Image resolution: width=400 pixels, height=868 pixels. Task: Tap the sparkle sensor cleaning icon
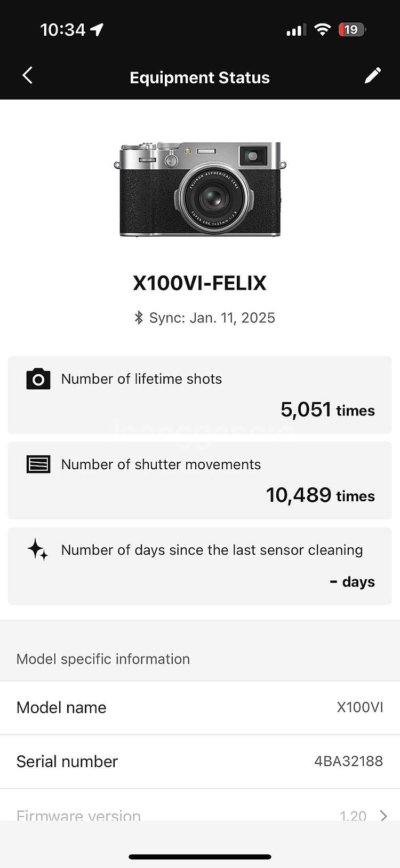tap(38, 550)
